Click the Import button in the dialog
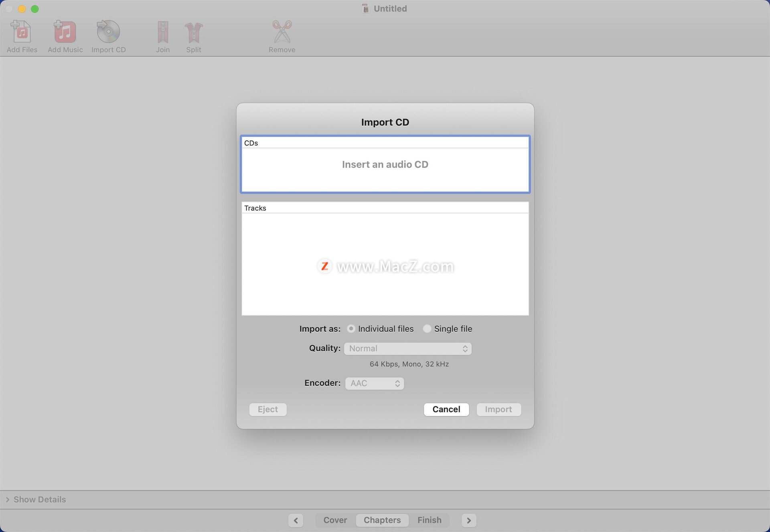 click(x=498, y=409)
